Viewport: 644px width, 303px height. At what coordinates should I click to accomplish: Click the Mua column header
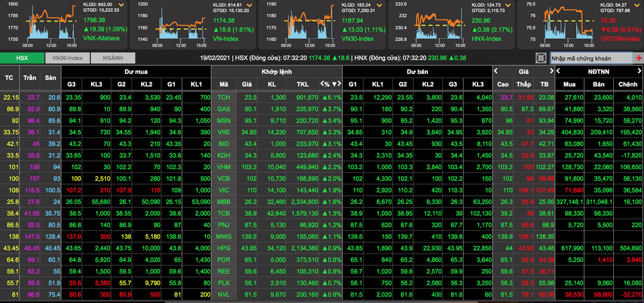571,84
